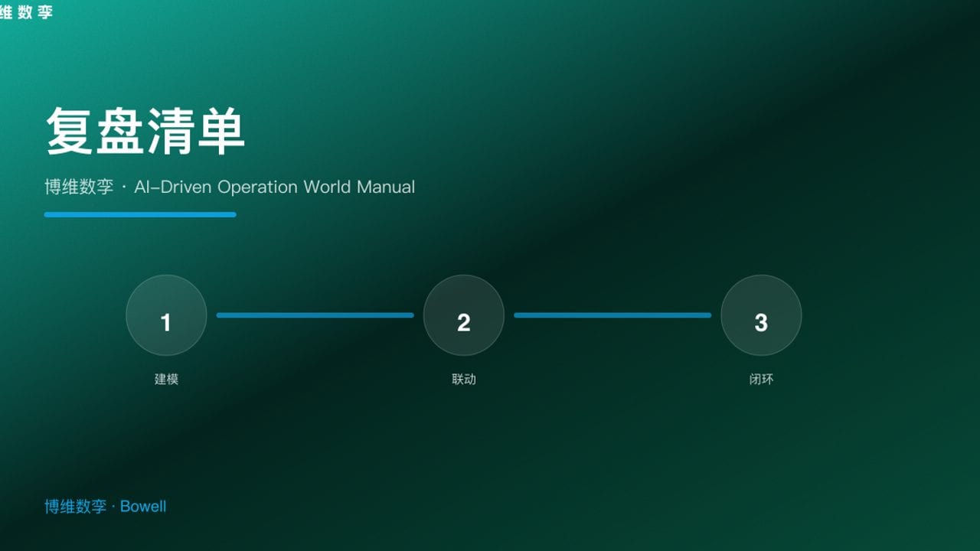The width and height of the screenshot is (980, 551).
Task: Click the Bowell brand name text
Action: [x=144, y=507]
